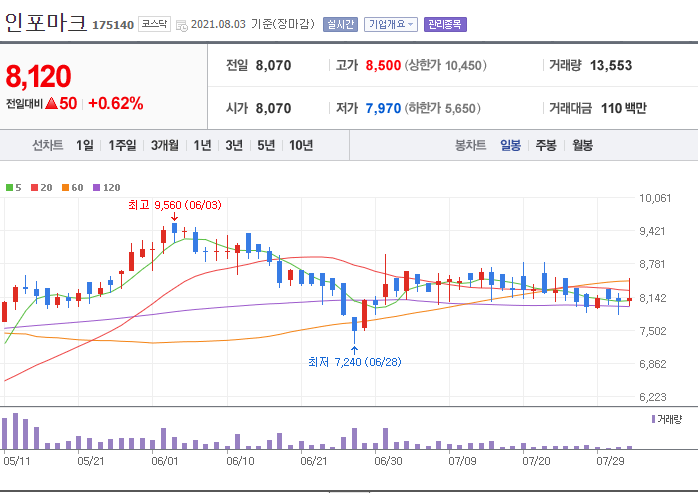
Task: Select the 5년 line chart tab
Action: coord(266,145)
